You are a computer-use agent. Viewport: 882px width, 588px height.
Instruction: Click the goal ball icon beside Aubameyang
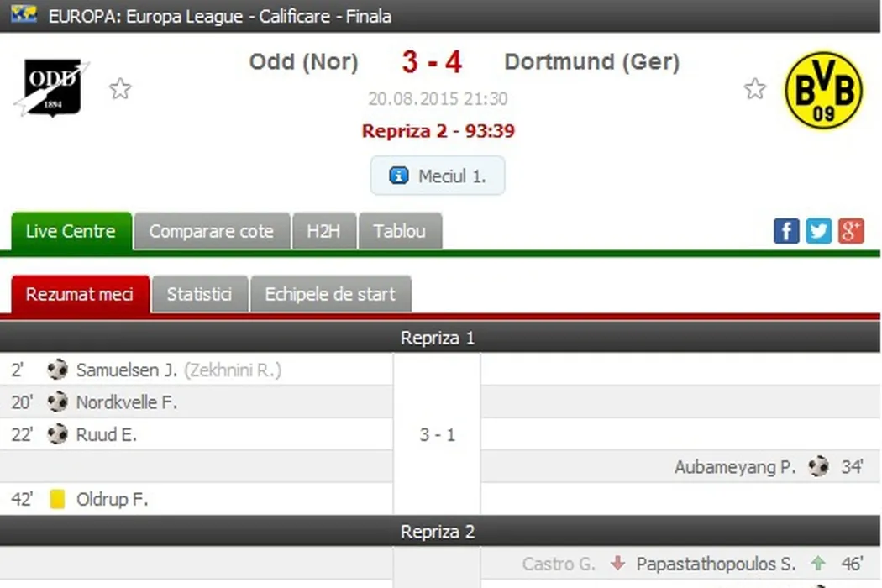819,467
